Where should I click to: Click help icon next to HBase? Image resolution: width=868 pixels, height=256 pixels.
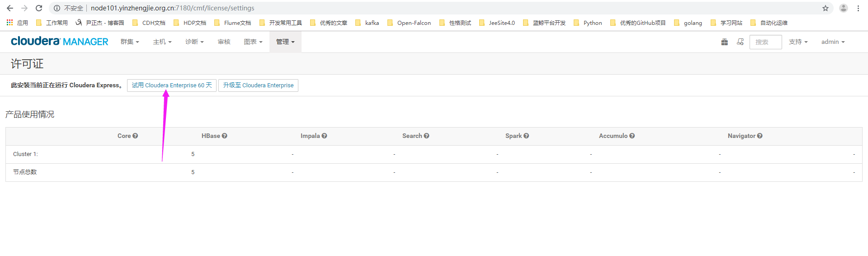click(x=225, y=136)
